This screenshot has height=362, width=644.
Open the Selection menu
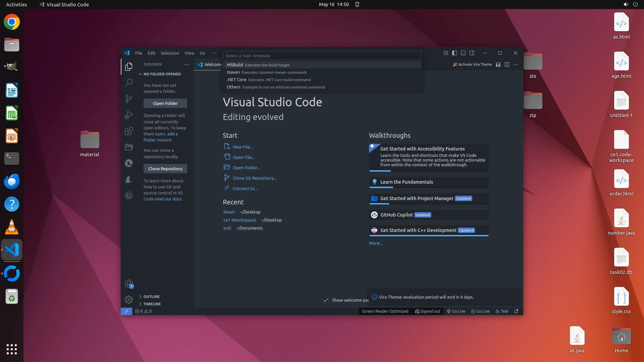click(x=170, y=53)
